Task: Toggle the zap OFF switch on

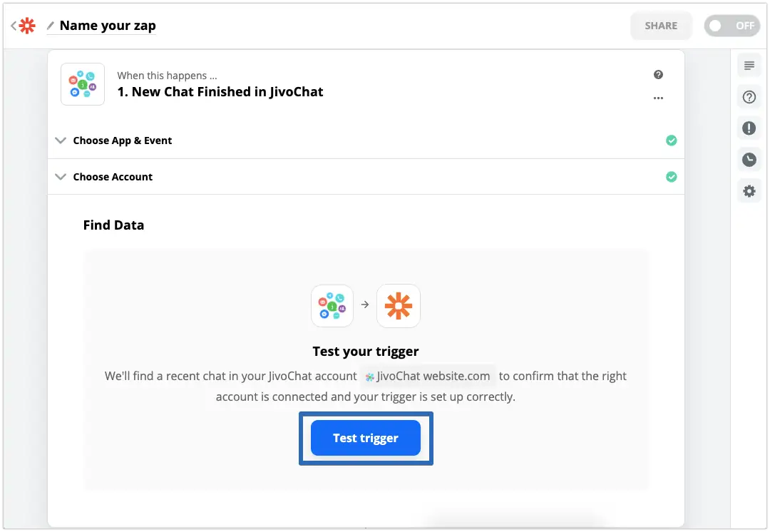Action: 731,26
